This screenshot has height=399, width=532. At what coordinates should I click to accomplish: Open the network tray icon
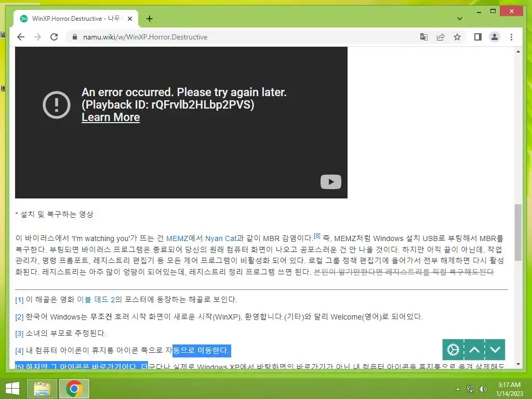point(471,389)
